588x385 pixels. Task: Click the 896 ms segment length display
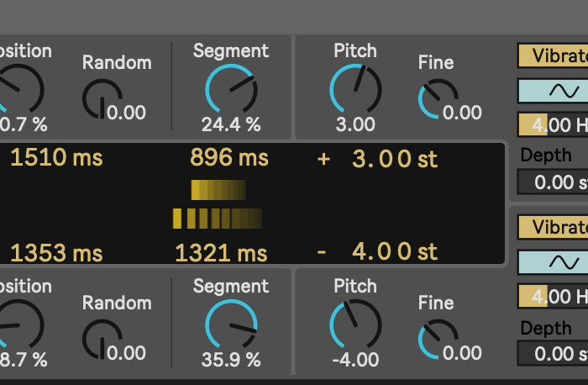click(229, 157)
